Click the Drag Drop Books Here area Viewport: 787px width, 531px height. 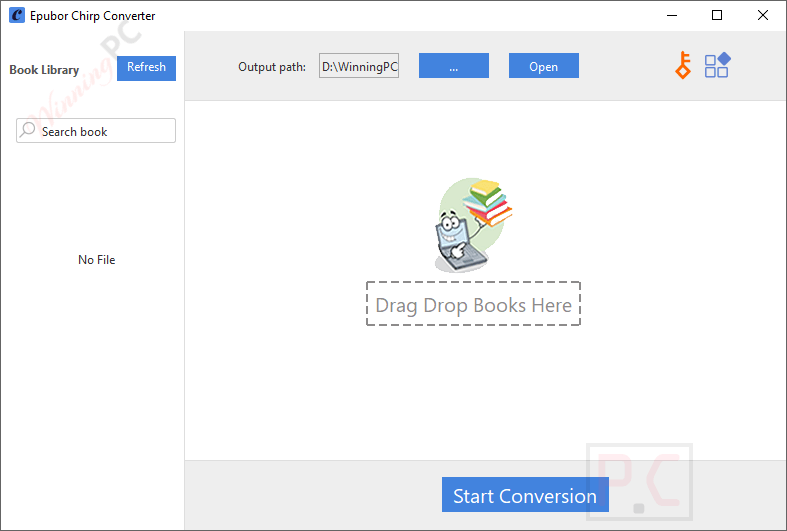[x=473, y=304]
